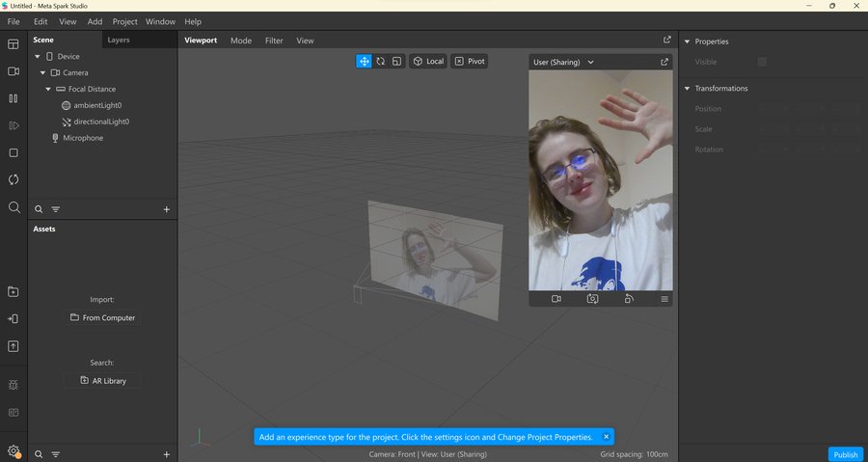Click the Publish button
This screenshot has height=462, width=868.
tap(845, 454)
